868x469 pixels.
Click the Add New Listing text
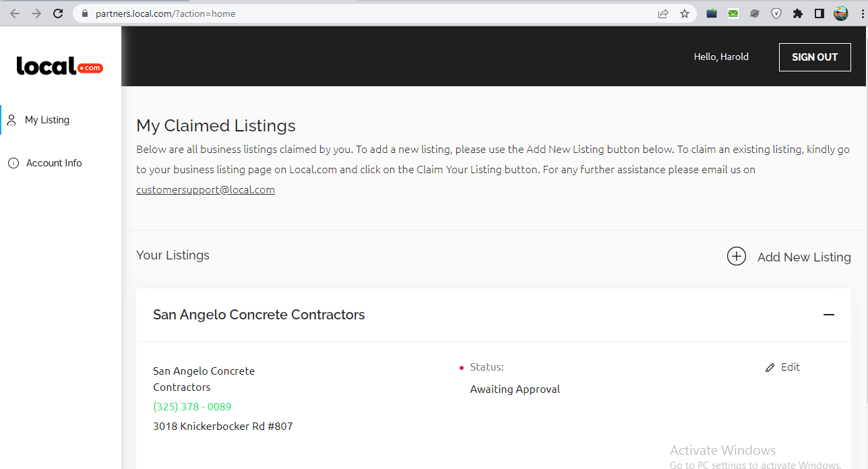(804, 257)
